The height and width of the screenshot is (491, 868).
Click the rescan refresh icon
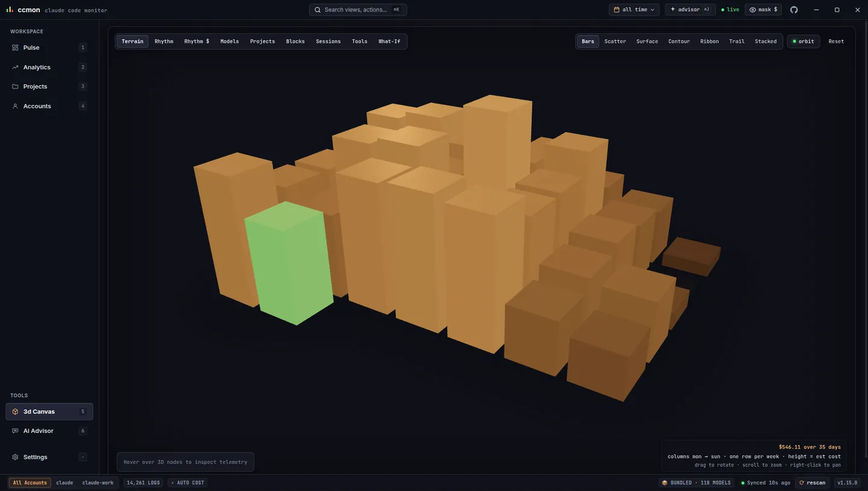coord(802,483)
